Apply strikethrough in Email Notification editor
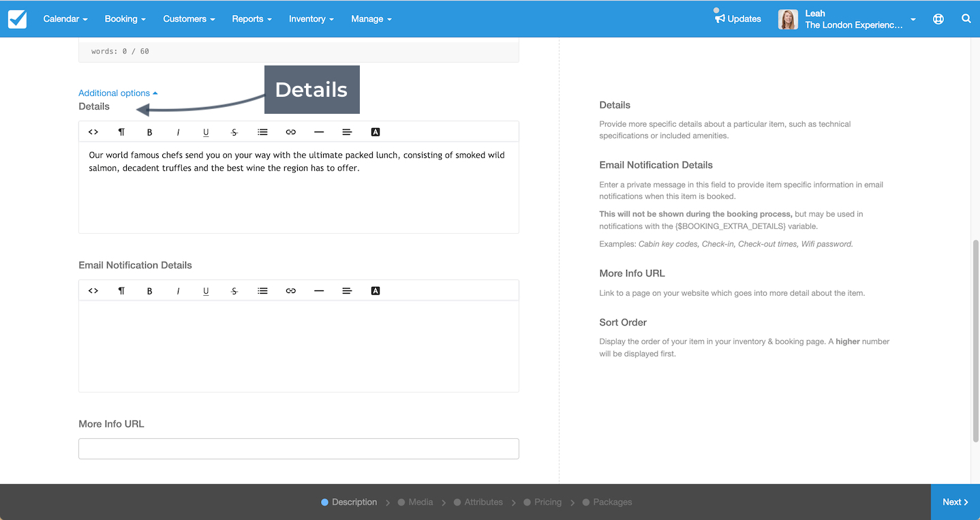Viewport: 980px width, 520px height. coord(234,291)
